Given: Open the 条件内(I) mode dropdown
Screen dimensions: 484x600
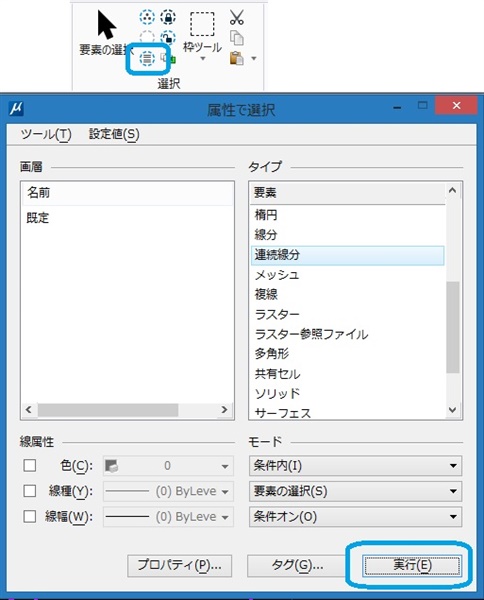Looking at the screenshot, I should pyautogui.click(x=355, y=466).
